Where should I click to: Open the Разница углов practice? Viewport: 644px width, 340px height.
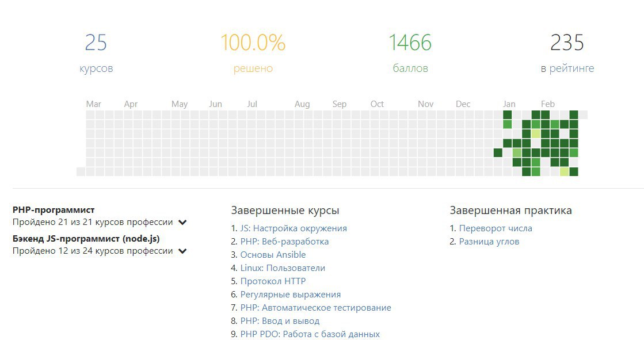point(489,242)
